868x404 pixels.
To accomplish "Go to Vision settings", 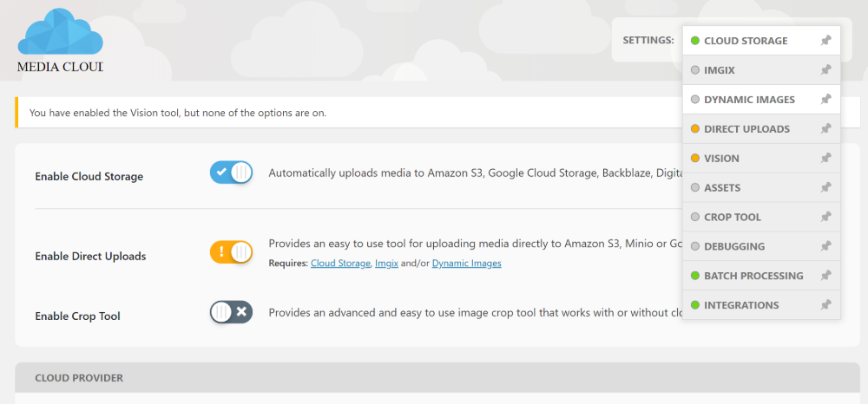I will click(x=761, y=158).
